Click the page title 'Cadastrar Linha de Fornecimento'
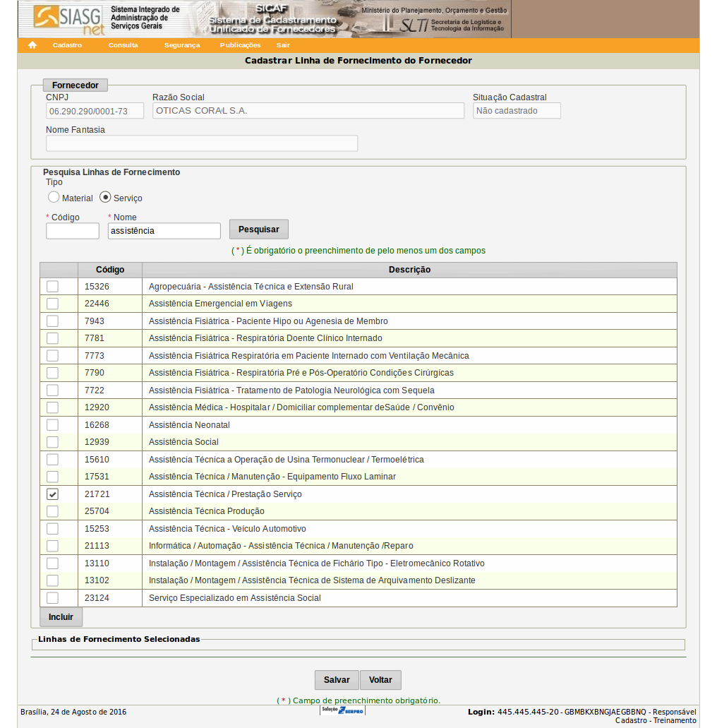 pos(358,60)
